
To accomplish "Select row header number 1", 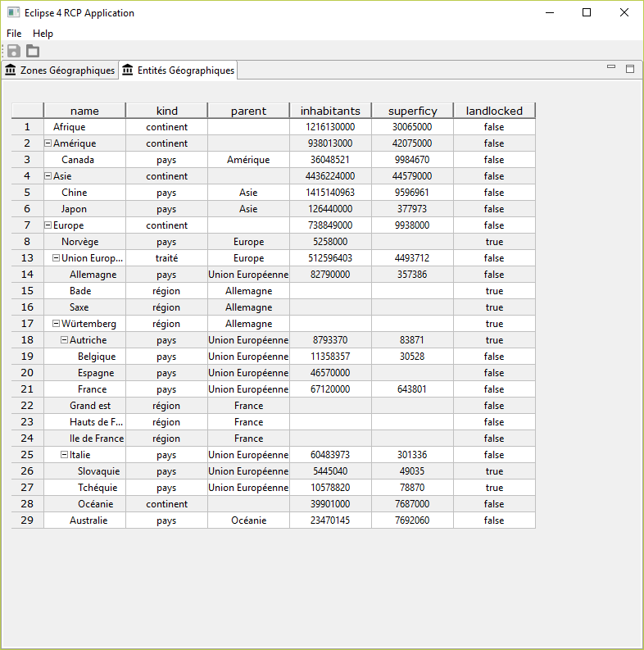I will [x=27, y=127].
